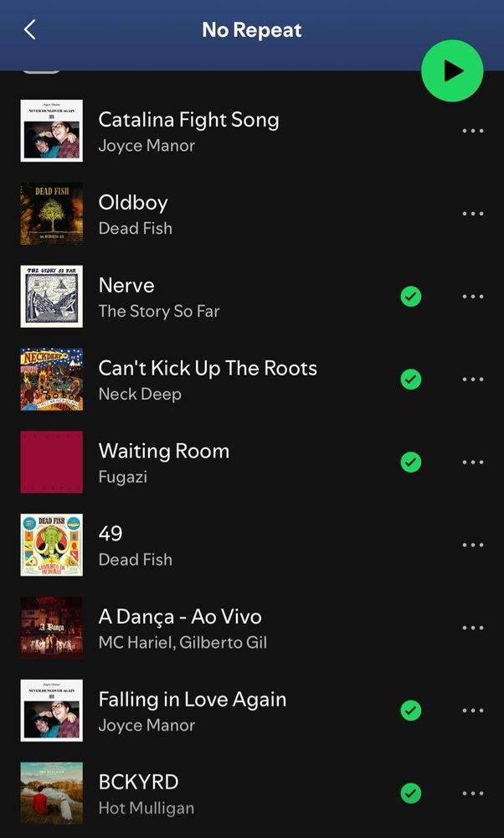Show more options for Nerve
Viewport: 504px width, 838px height.
[473, 297]
